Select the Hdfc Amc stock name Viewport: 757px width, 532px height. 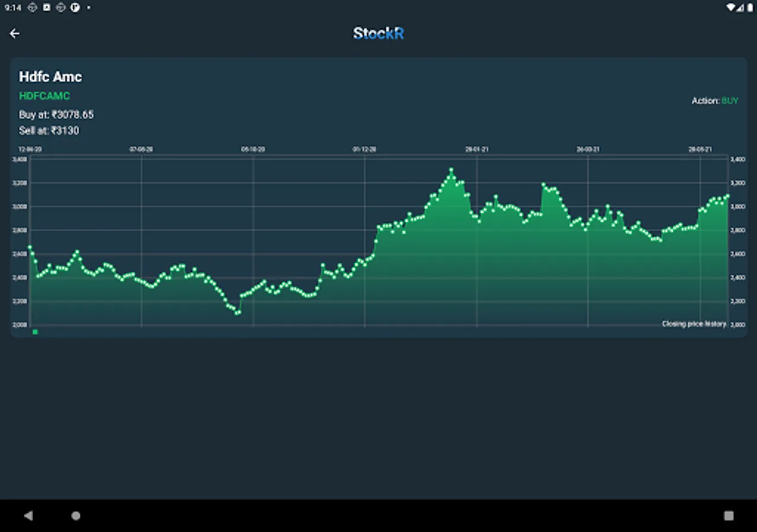pyautogui.click(x=50, y=77)
